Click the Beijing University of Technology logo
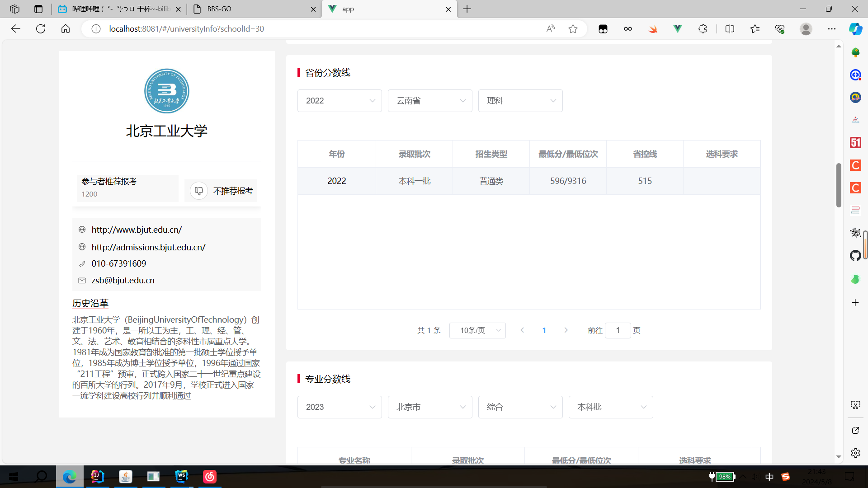This screenshot has width=868, height=488. pyautogui.click(x=166, y=91)
